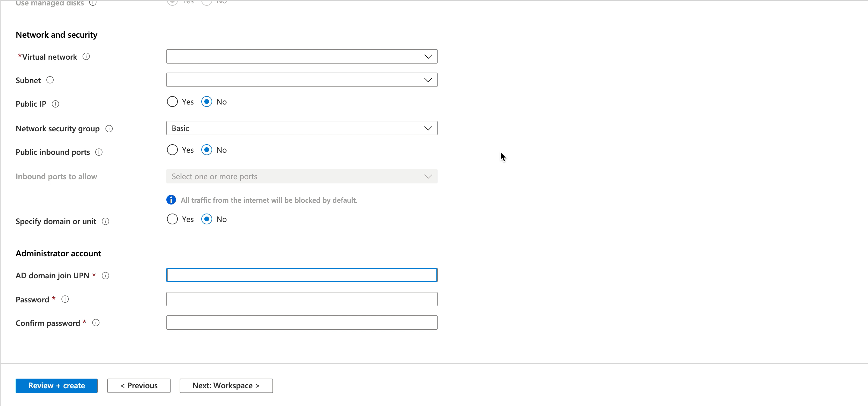Expand the Subnet dropdown

(x=302, y=80)
